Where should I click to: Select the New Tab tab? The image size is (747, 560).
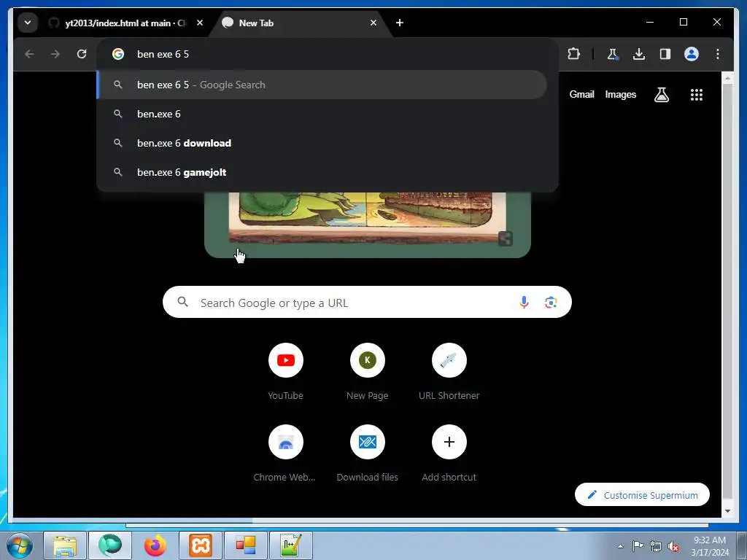[300, 23]
